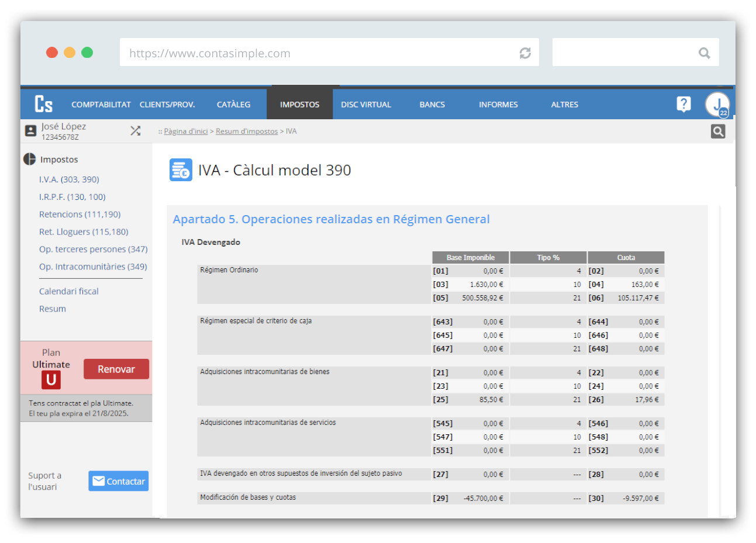
Task: Click value 500.558,92 € in box 05
Action: point(482,298)
